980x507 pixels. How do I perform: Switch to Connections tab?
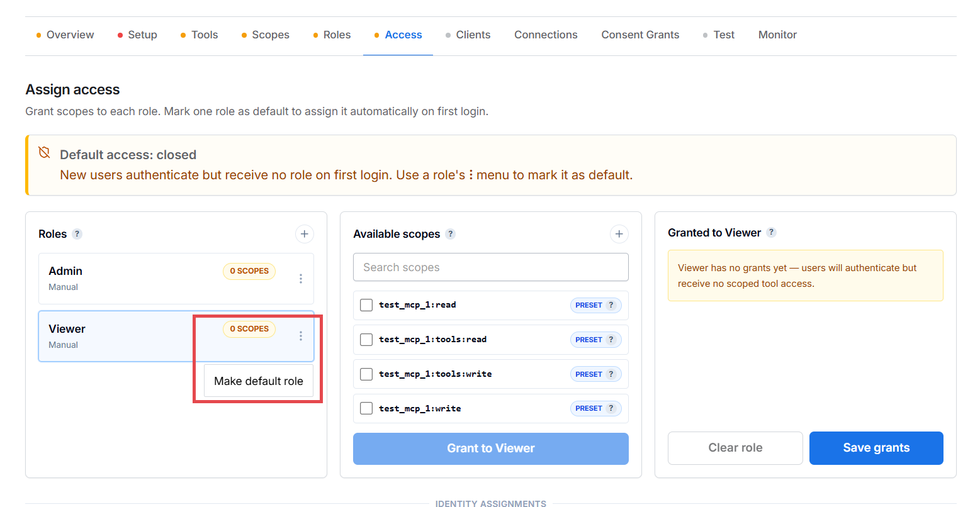pos(546,35)
